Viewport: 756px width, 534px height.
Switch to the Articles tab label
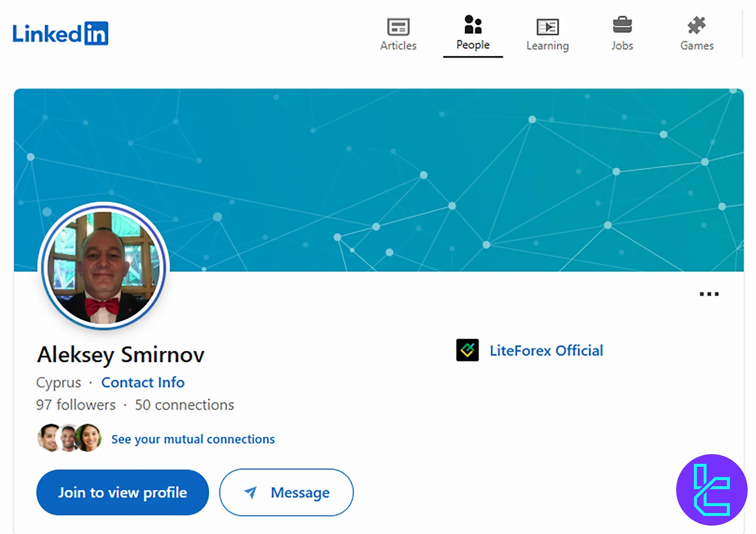pyautogui.click(x=398, y=45)
